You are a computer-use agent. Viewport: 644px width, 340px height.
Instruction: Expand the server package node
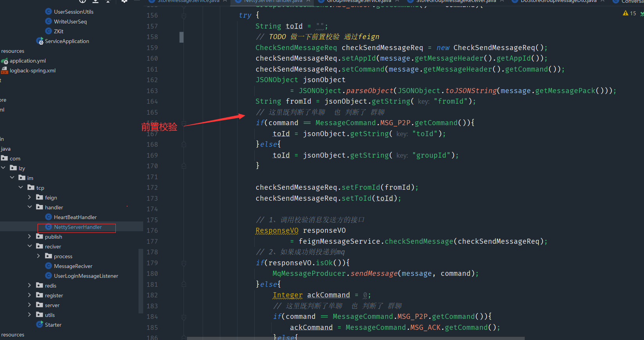(x=29, y=304)
